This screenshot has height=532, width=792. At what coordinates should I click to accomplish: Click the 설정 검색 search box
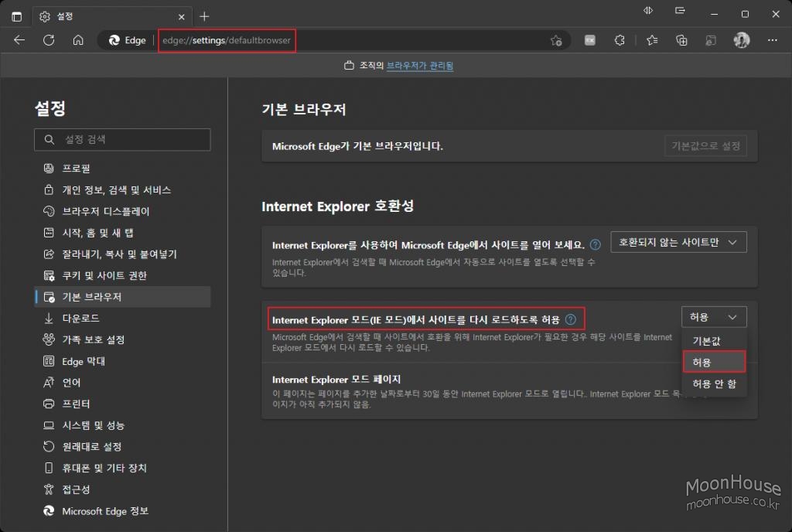[122, 139]
